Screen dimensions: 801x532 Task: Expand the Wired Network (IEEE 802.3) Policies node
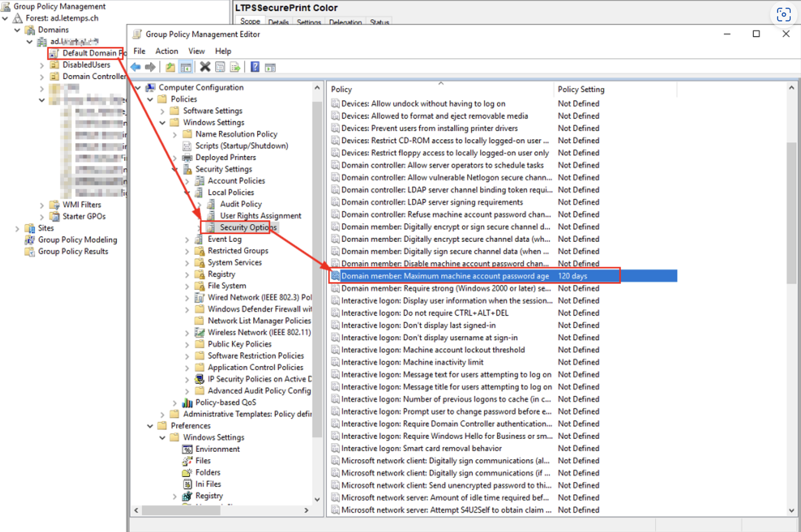coord(187,297)
